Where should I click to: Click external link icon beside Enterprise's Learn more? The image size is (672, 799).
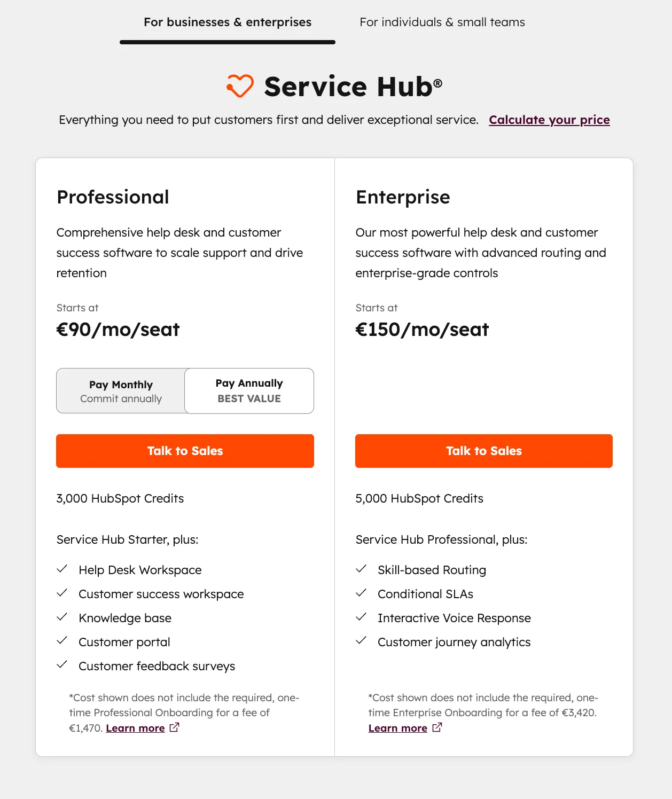[x=437, y=727]
